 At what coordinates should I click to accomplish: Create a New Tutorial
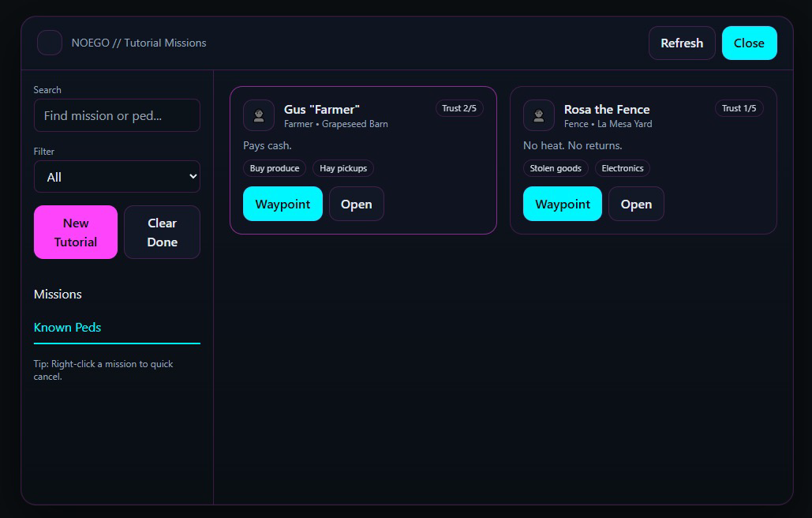pyautogui.click(x=76, y=232)
